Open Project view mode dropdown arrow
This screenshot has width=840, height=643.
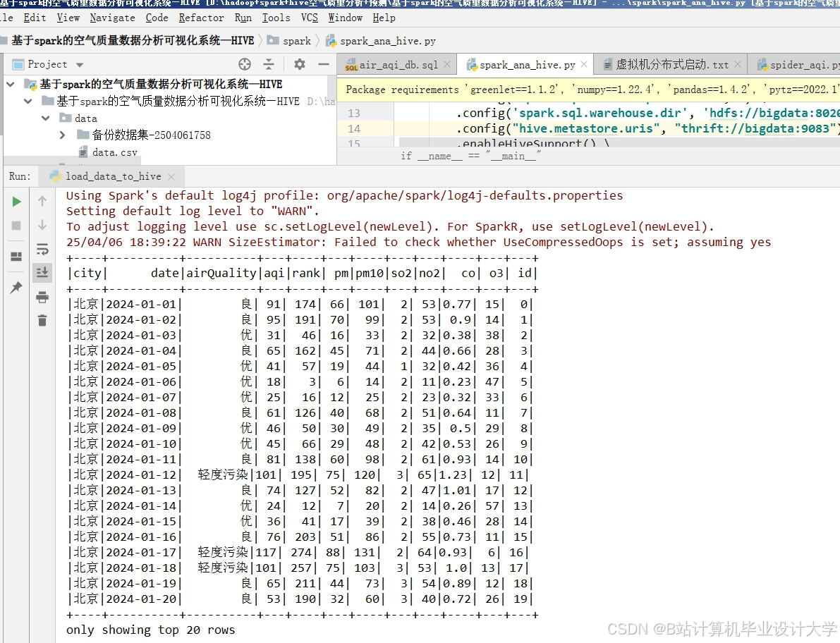pos(80,65)
